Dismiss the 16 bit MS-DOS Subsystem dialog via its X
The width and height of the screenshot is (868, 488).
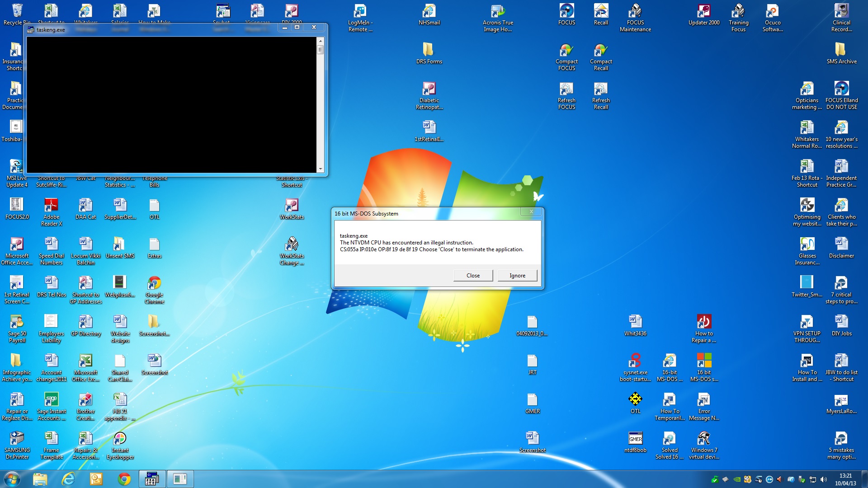[x=531, y=211]
